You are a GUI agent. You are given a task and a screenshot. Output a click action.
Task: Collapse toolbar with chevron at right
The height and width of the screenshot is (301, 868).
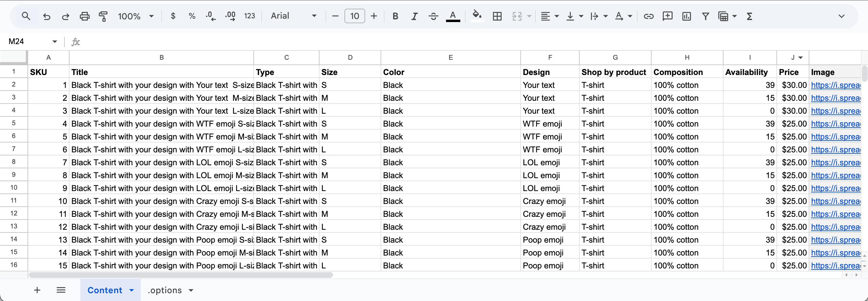coord(841,16)
